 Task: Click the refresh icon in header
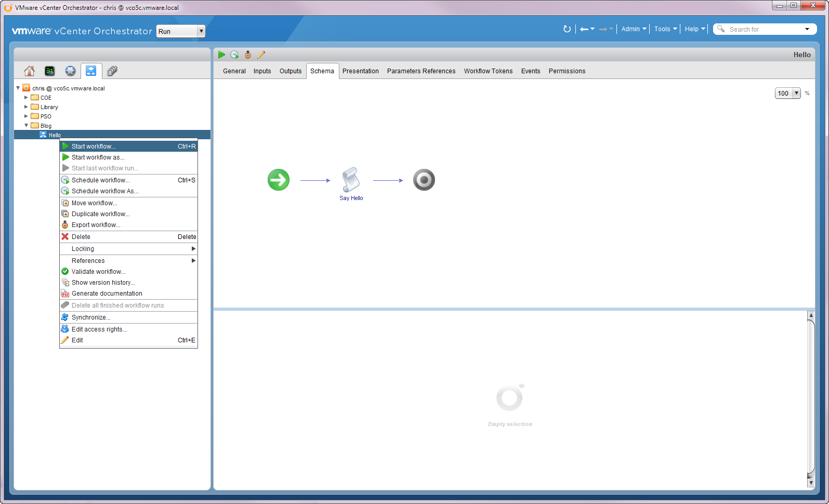click(567, 29)
